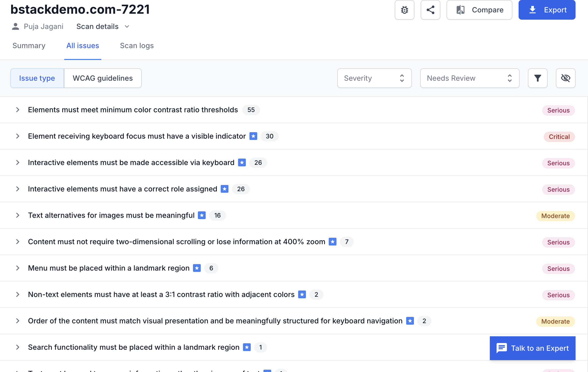Click star badge next to keyboard focus issue
Viewport: 588px width, 372px height.
click(x=253, y=136)
